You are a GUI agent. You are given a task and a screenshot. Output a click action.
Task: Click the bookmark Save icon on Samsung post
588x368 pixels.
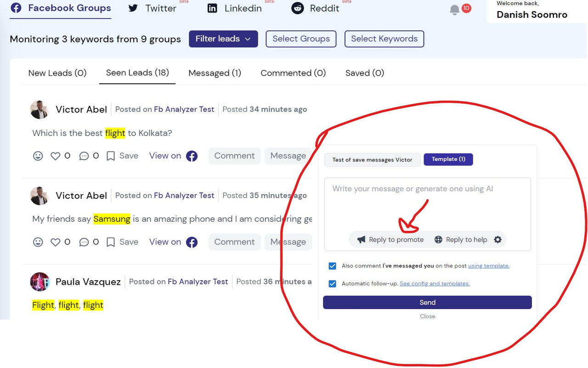tap(111, 242)
